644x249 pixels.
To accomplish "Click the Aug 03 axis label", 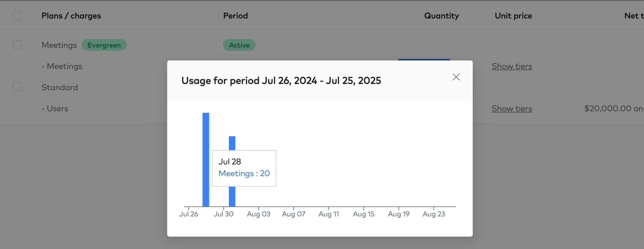I will click(x=259, y=214).
